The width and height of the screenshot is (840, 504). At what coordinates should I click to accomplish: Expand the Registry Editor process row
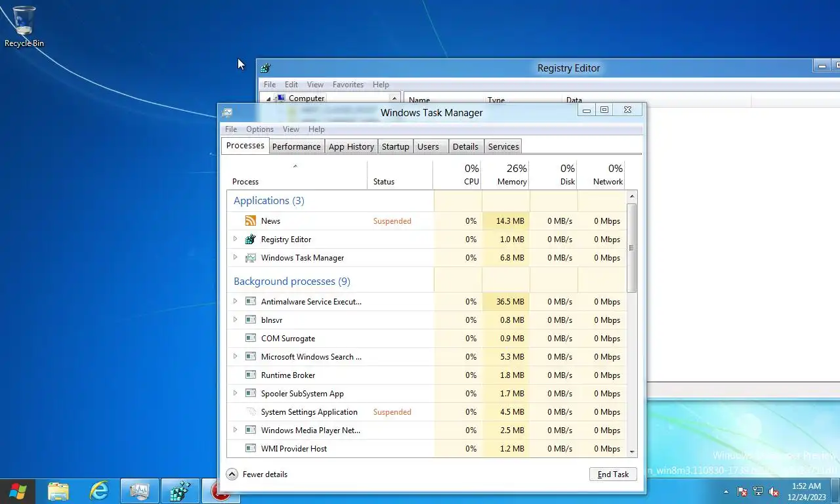coord(235,240)
